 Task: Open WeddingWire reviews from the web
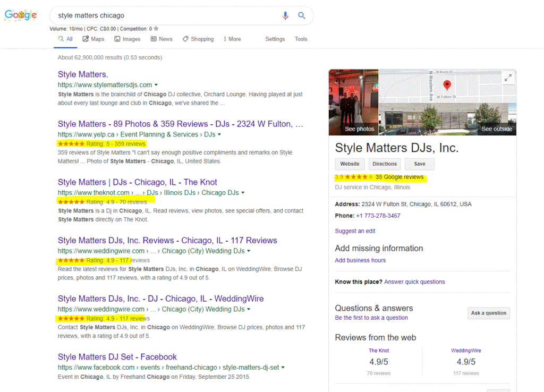click(x=466, y=351)
